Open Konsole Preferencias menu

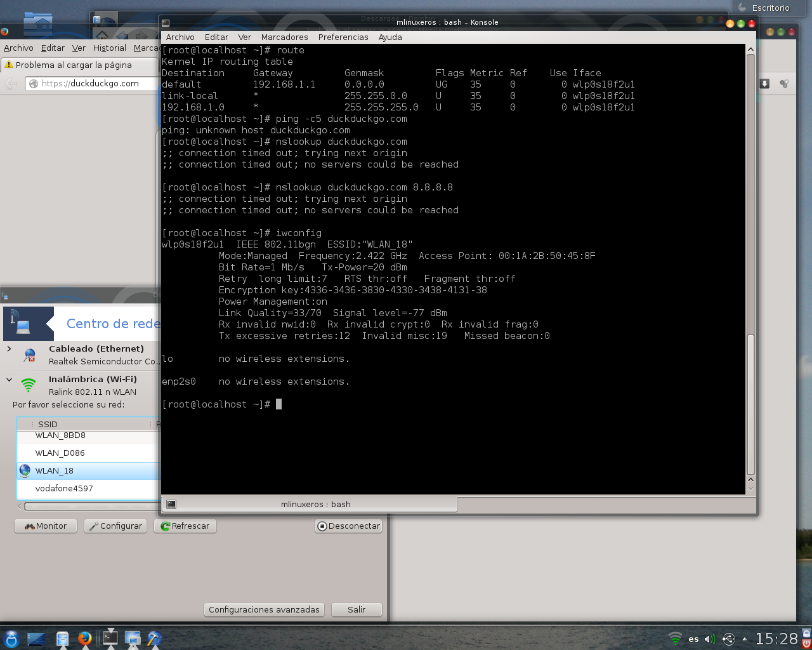(x=343, y=37)
